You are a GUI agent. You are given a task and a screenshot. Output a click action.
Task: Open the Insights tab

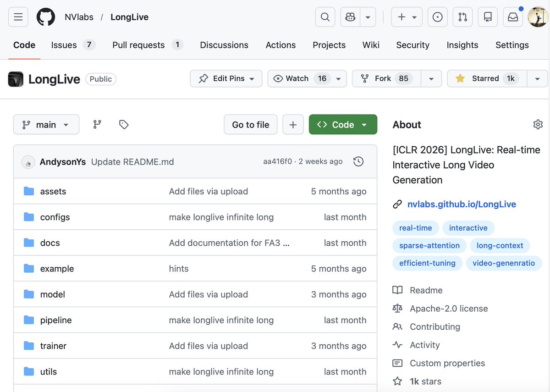tap(462, 45)
